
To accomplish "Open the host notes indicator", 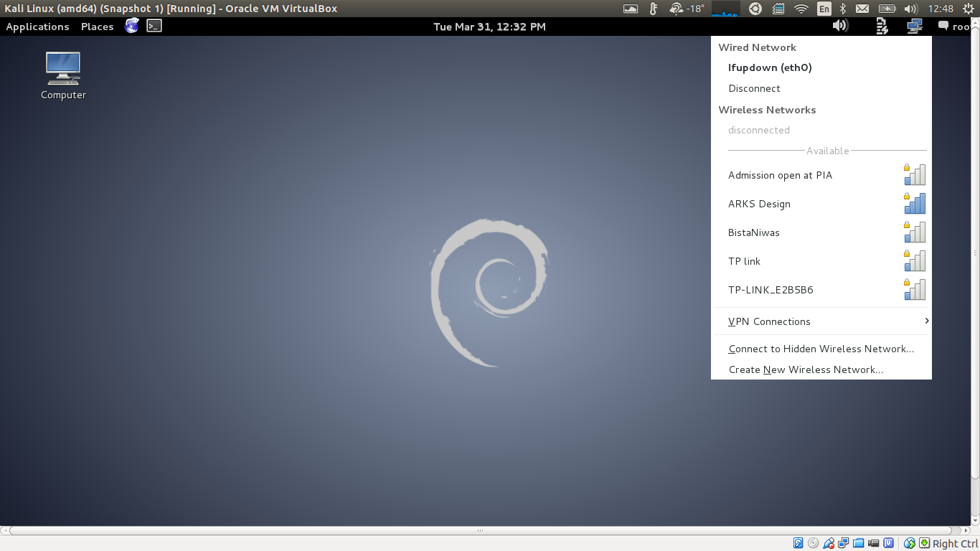I will tap(778, 9).
